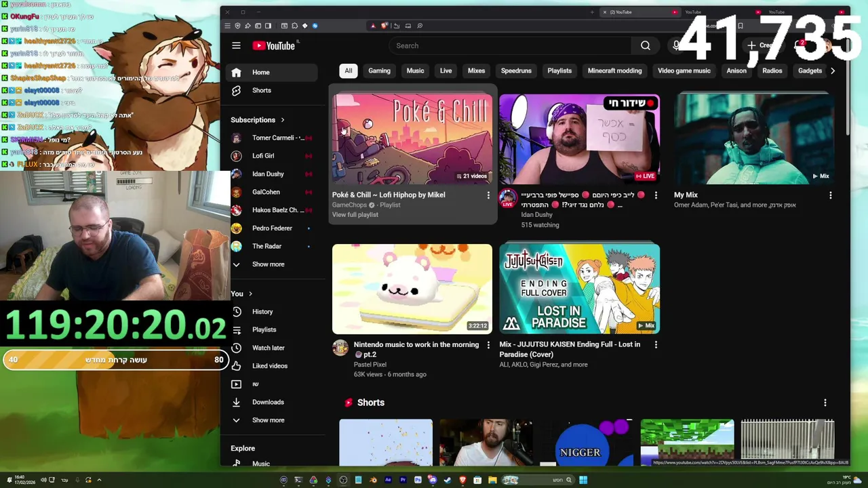868x488 pixels.
Task: Open the Home sidebar item
Action: [x=273, y=73]
